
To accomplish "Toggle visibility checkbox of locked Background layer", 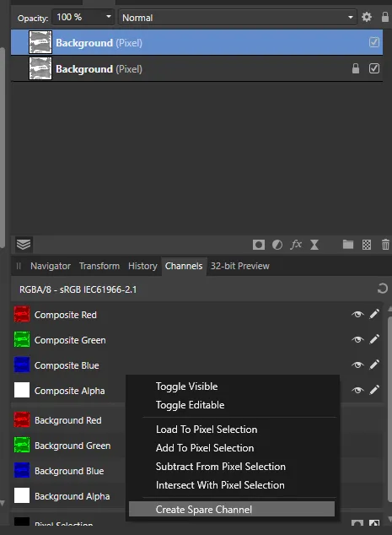I will (x=374, y=68).
